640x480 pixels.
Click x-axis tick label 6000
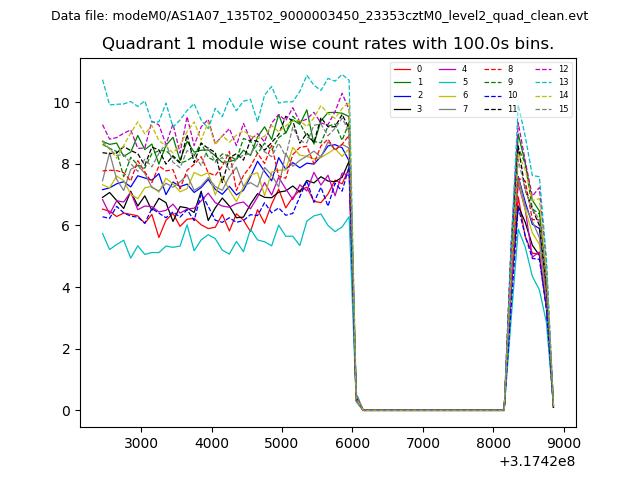click(x=352, y=443)
